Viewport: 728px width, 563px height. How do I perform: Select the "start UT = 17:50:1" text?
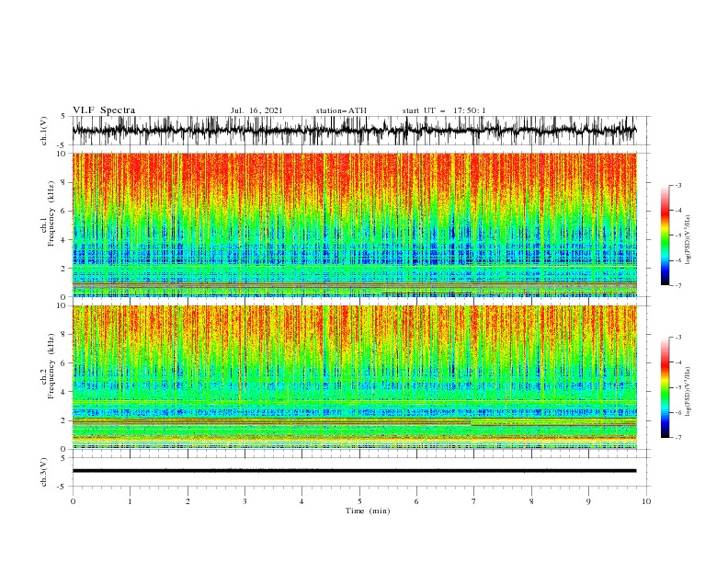pos(444,110)
